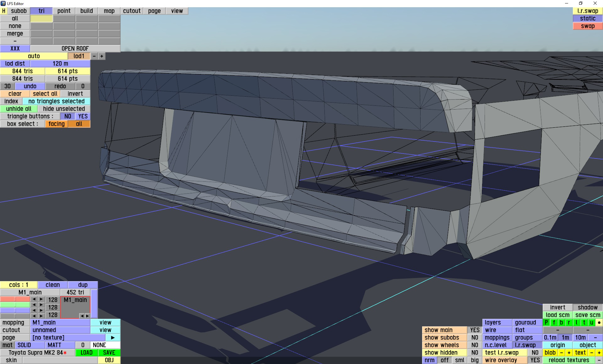Click the dot button after view letters
Viewport: 603px width, 364px height.
(x=599, y=322)
